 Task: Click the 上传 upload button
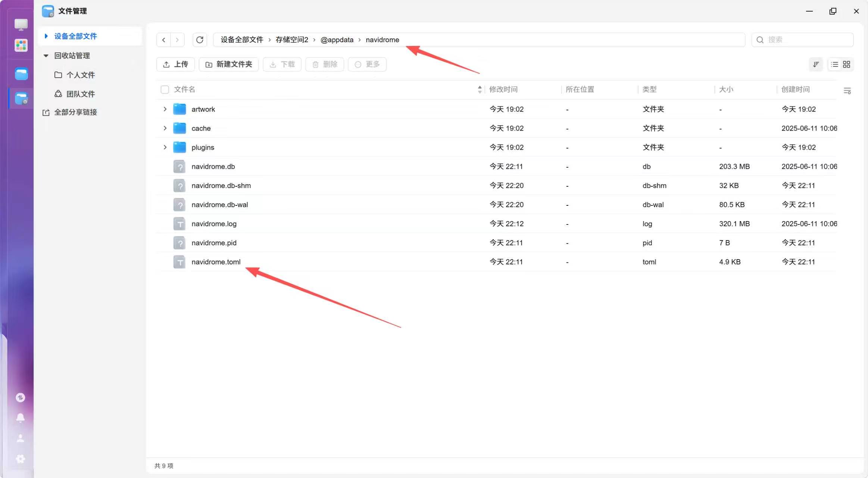[175, 64]
